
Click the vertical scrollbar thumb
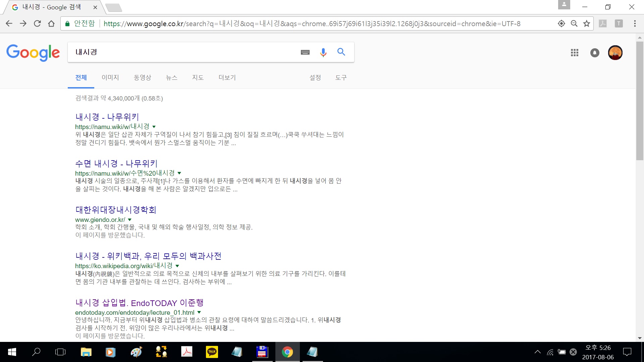pyautogui.click(x=640, y=101)
